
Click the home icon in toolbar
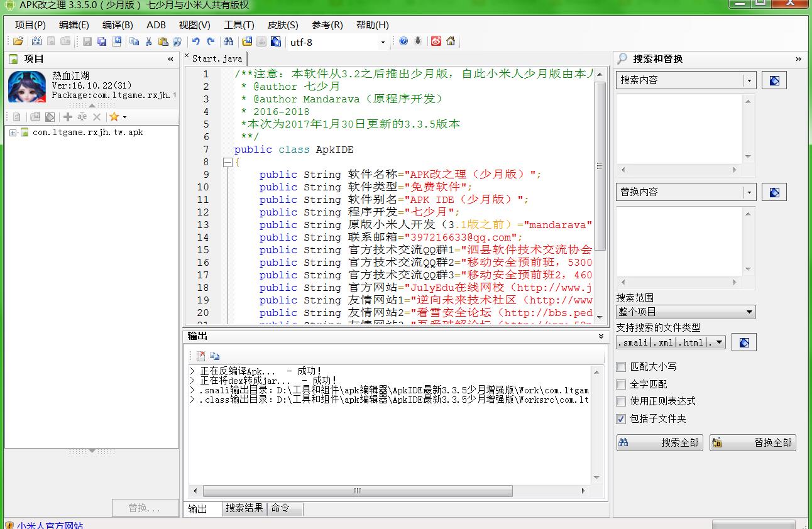451,41
